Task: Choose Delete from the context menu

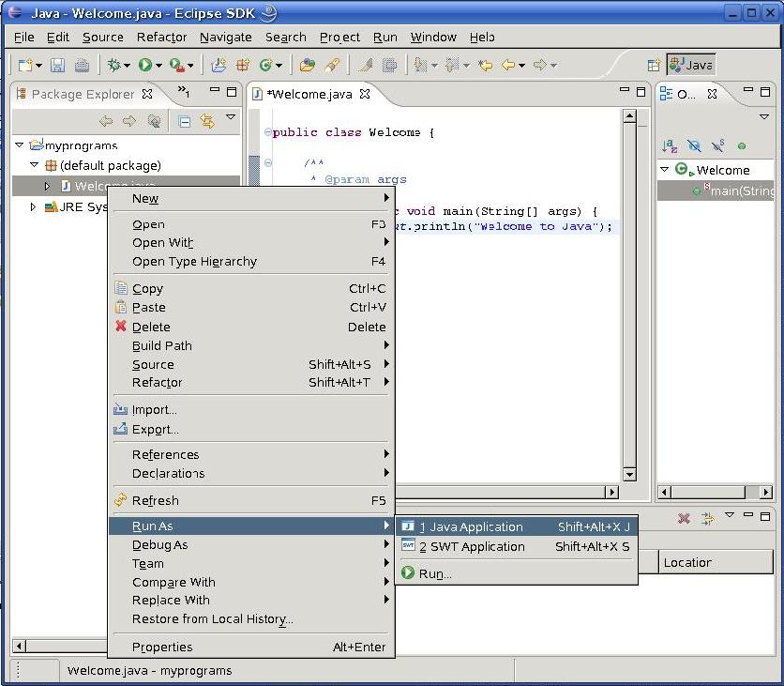Action: 251,327
